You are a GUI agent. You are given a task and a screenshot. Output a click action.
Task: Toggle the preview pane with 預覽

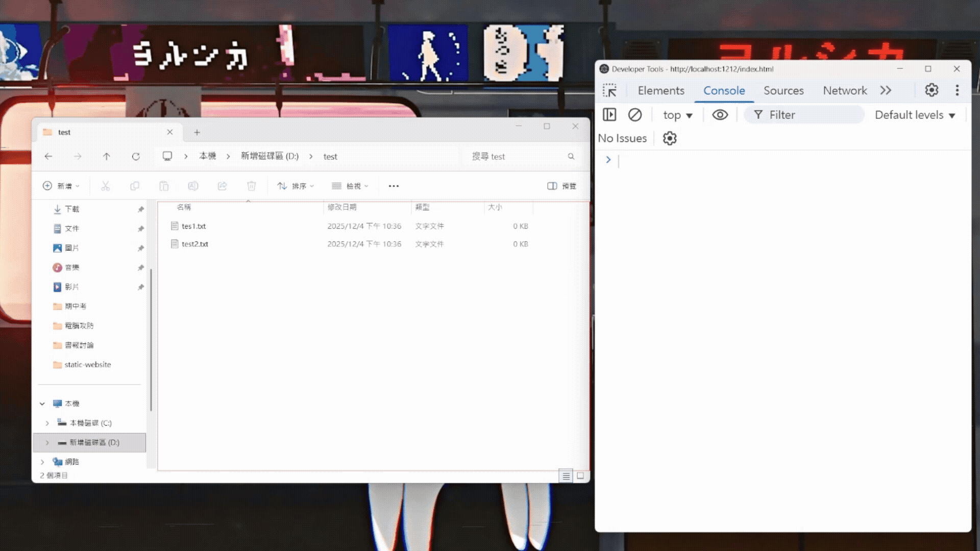[x=561, y=186]
